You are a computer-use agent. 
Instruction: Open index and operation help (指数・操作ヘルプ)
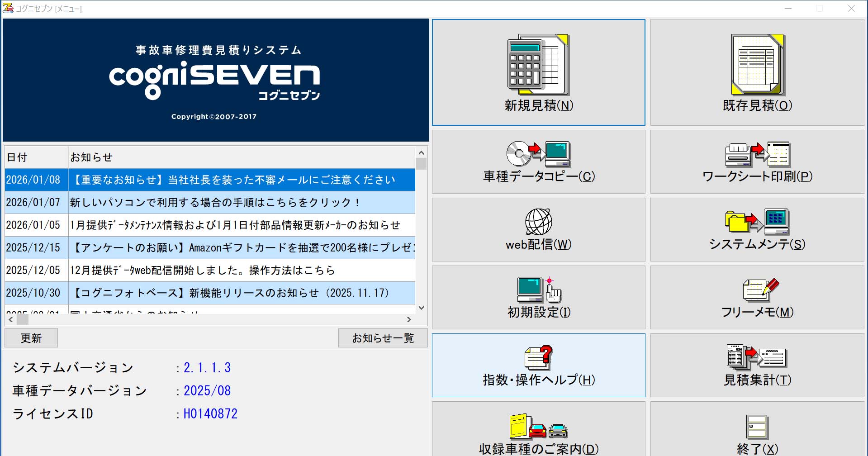click(x=538, y=366)
